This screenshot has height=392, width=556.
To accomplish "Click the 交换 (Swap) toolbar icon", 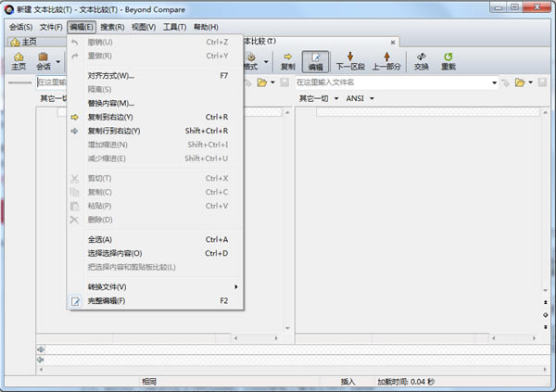I will pyautogui.click(x=422, y=61).
